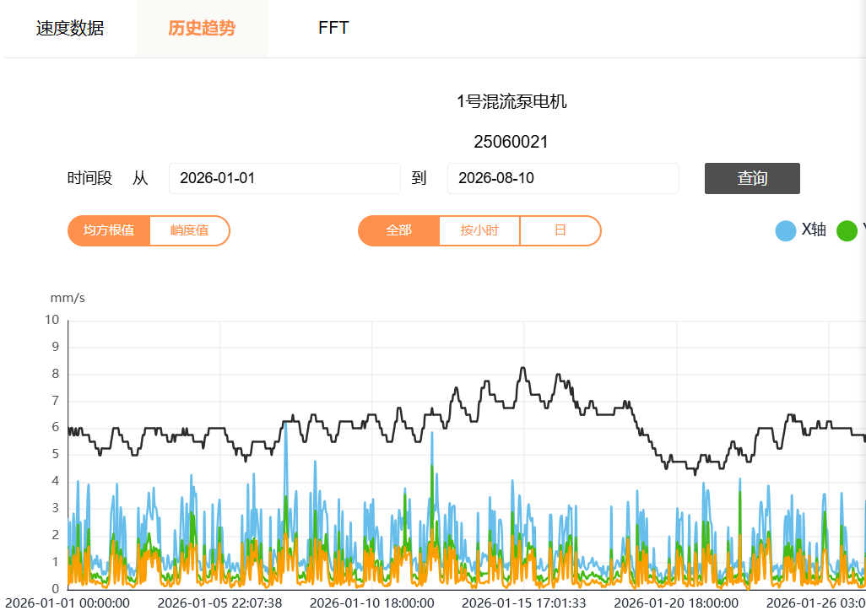Select the 均方根值 option
866x616 pixels.
[109, 230]
